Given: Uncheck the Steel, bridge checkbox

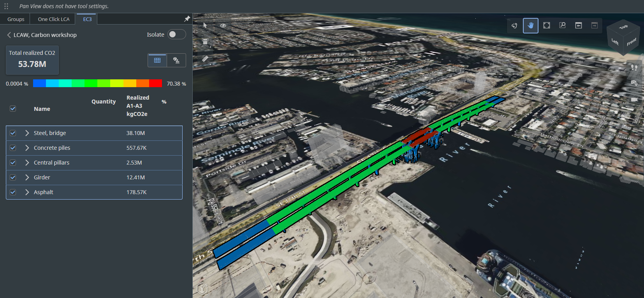Looking at the screenshot, I should [x=13, y=133].
